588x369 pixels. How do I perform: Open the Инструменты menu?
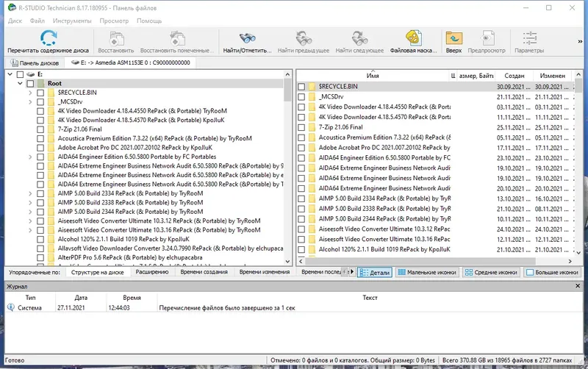72,21
